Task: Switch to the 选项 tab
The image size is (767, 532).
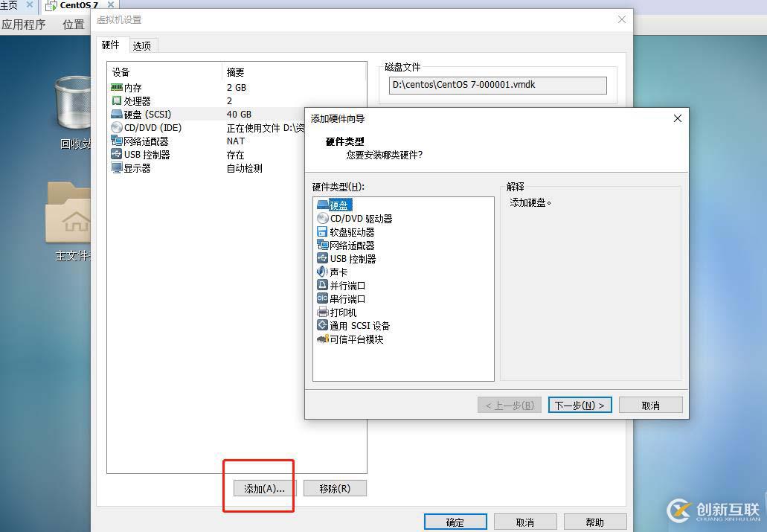Action: coord(142,45)
